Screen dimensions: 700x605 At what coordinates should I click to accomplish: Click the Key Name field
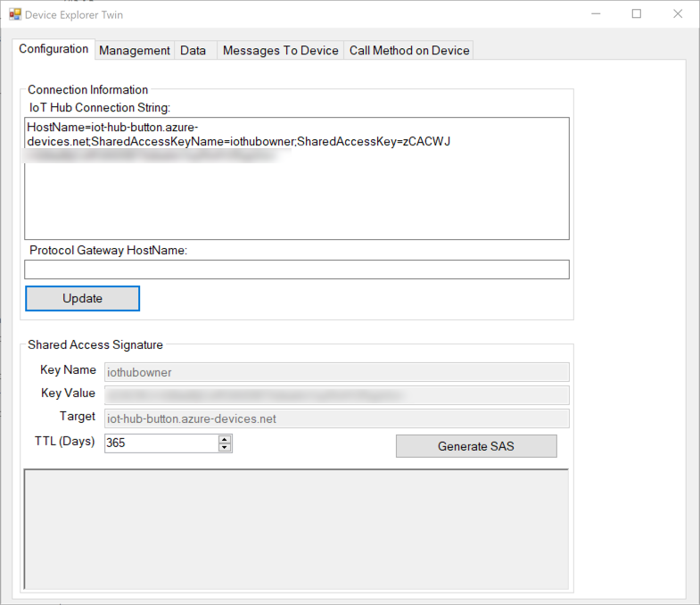click(x=336, y=371)
